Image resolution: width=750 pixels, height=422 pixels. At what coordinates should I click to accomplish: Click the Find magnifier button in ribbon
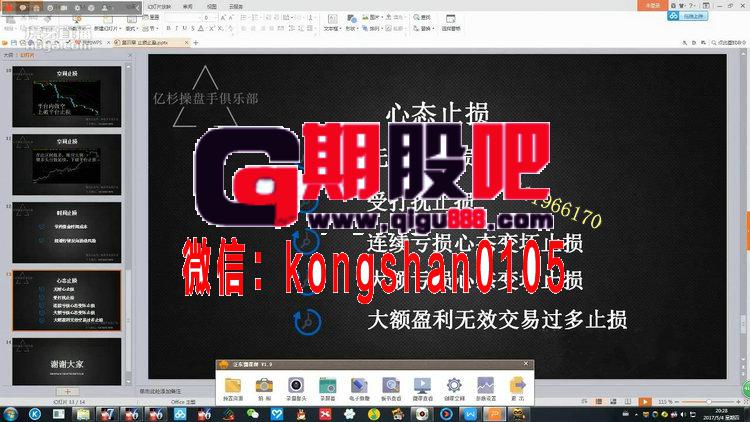coord(422,17)
